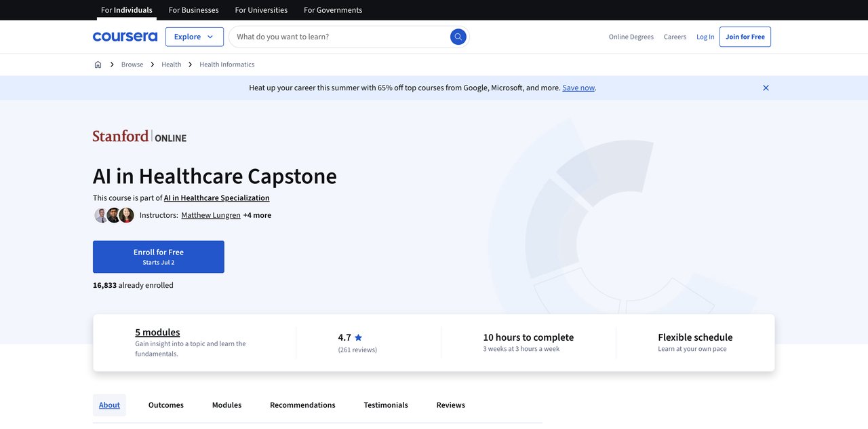Open the home breadcrumb icon
This screenshot has width=868, height=429.
click(98, 64)
